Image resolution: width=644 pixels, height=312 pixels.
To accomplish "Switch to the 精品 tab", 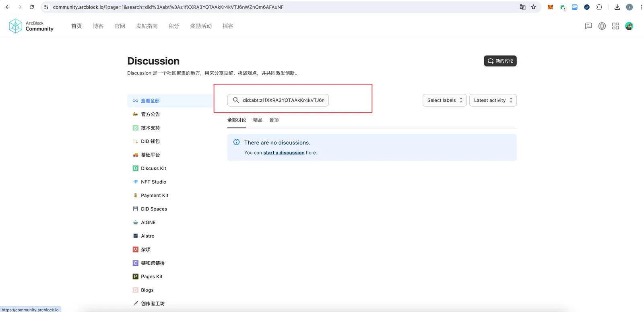I will click(x=258, y=120).
